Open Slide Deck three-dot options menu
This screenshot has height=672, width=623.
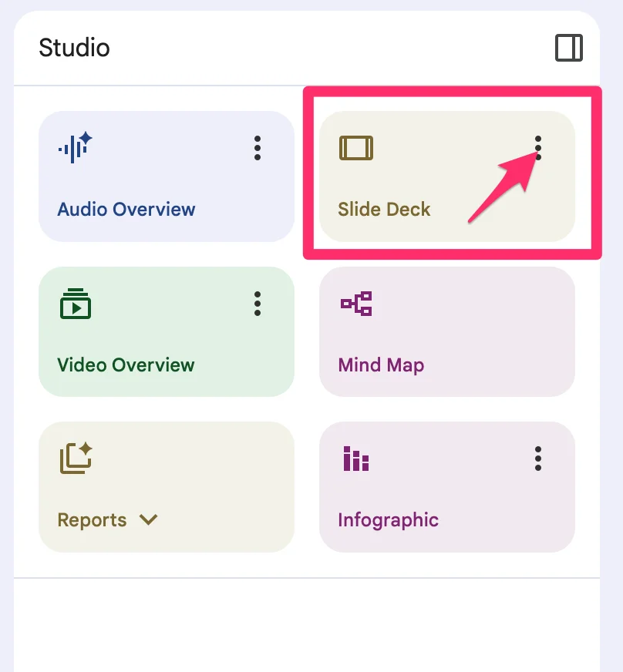(x=538, y=148)
